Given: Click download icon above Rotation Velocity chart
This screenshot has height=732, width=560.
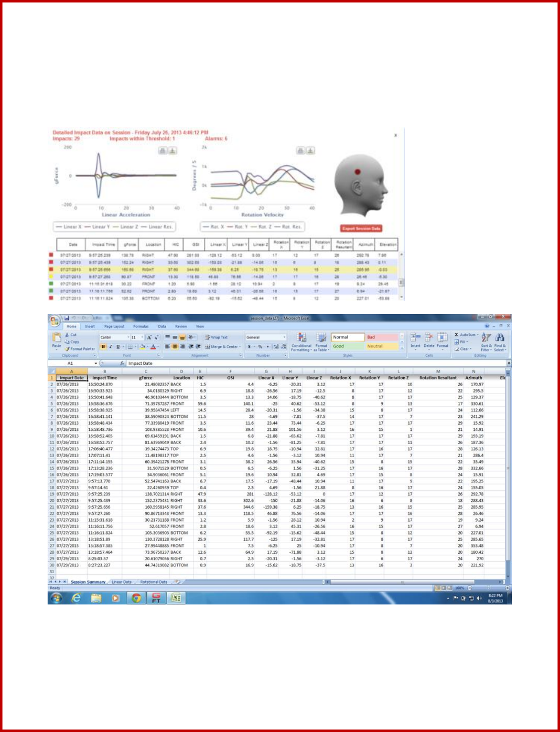Looking at the screenshot, I should [x=310, y=150].
